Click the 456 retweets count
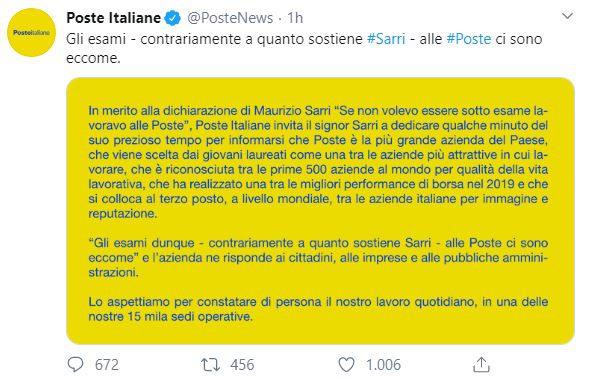Viewport: 589px width, 380px height. click(x=242, y=365)
